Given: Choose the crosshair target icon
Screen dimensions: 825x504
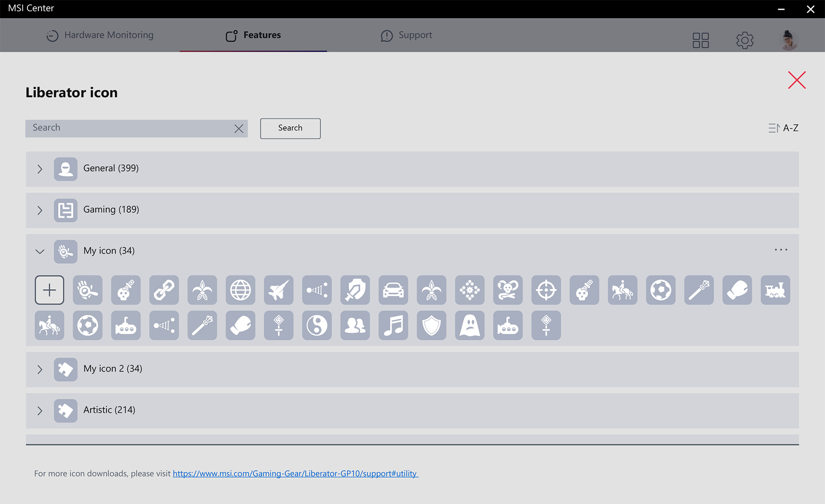Looking at the screenshot, I should tap(546, 290).
